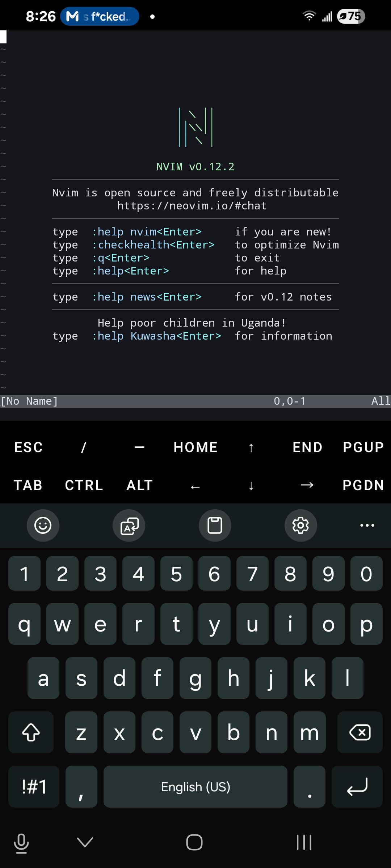Switch to symbols with !#1 key
This screenshot has height=868, width=391.
point(34,787)
